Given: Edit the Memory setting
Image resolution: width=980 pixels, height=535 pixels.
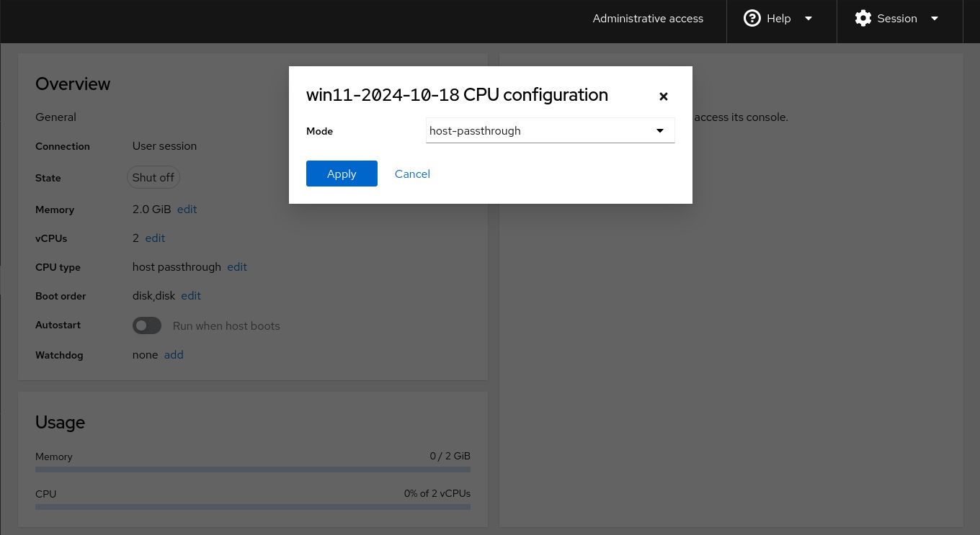Looking at the screenshot, I should tap(187, 210).
